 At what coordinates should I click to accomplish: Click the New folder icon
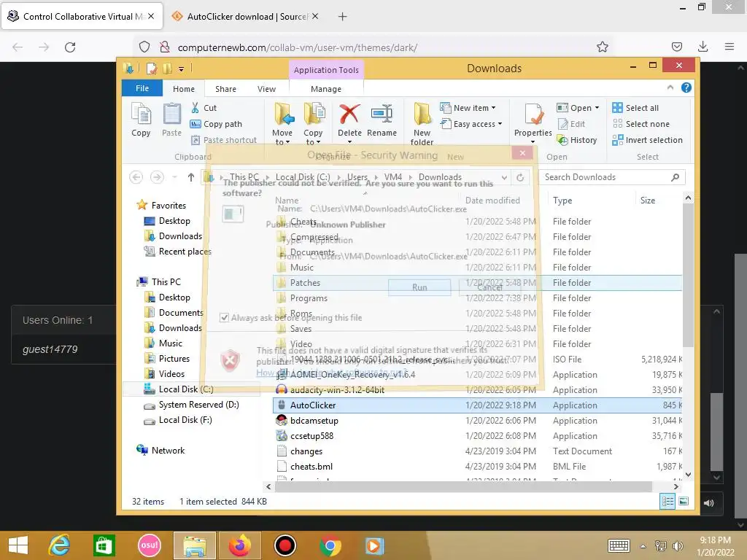tap(422, 114)
